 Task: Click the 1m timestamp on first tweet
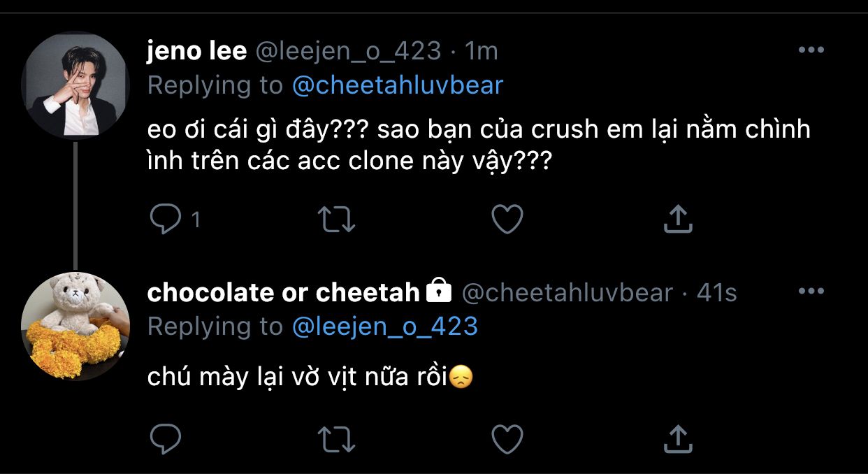click(481, 50)
